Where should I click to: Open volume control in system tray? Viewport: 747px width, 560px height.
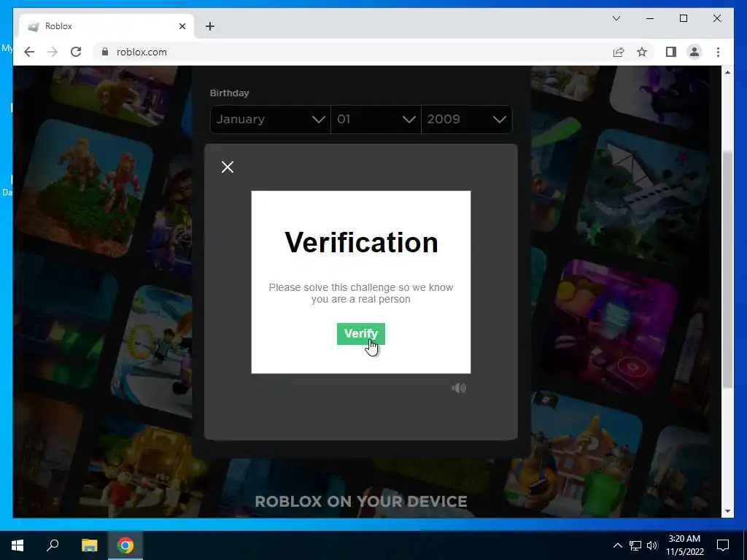point(652,545)
